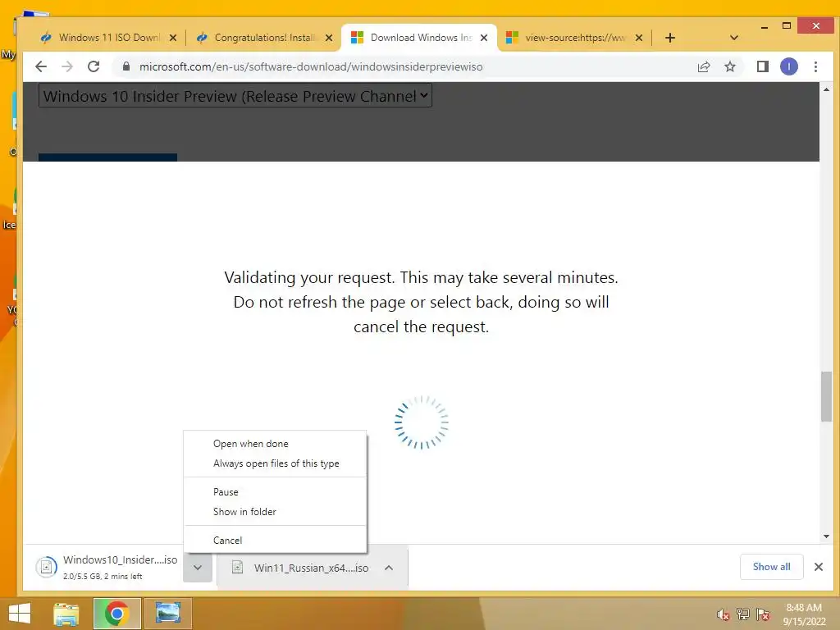Open the Chrome side panel

pos(762,66)
